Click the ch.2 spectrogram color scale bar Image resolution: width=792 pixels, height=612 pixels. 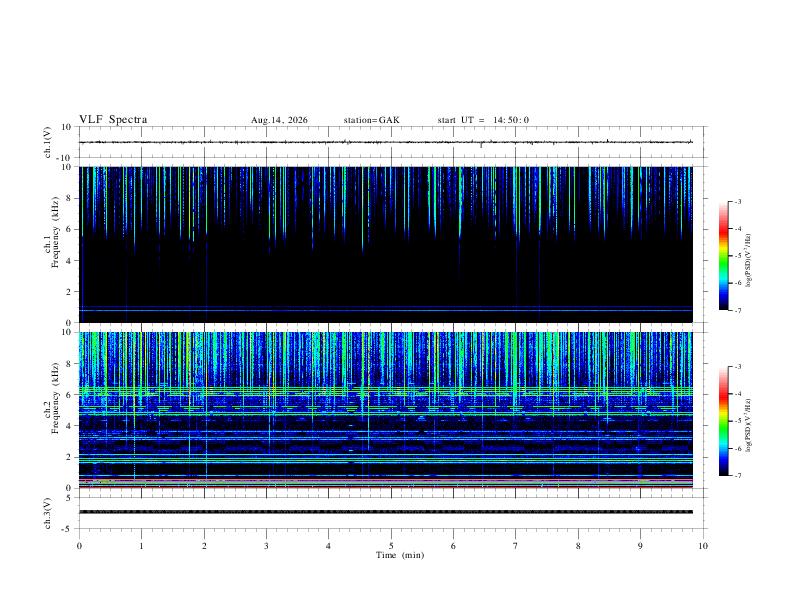[x=723, y=421]
